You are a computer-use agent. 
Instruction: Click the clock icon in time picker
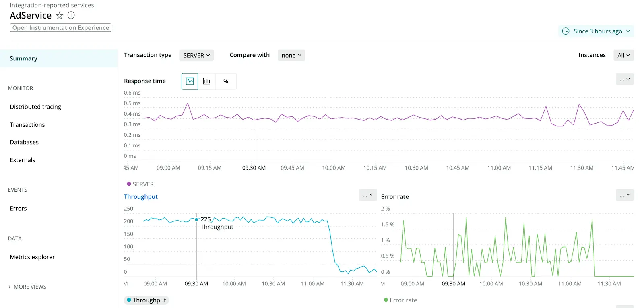(x=566, y=31)
